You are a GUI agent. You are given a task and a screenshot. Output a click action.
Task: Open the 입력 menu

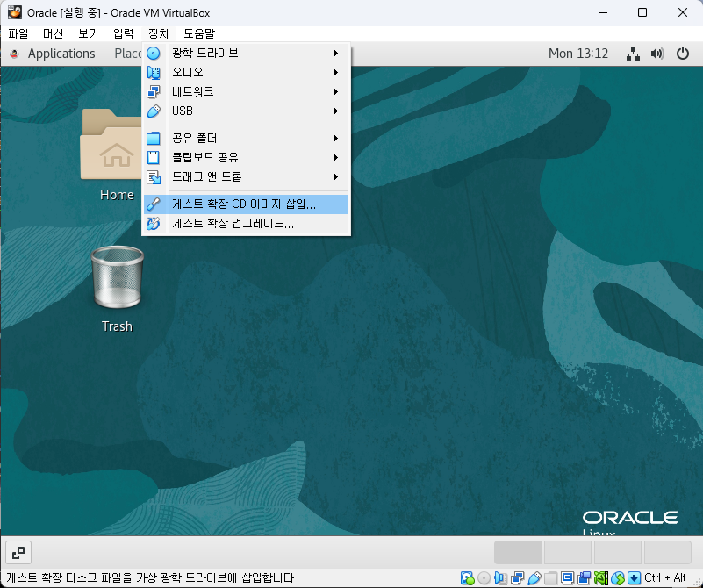coord(123,33)
